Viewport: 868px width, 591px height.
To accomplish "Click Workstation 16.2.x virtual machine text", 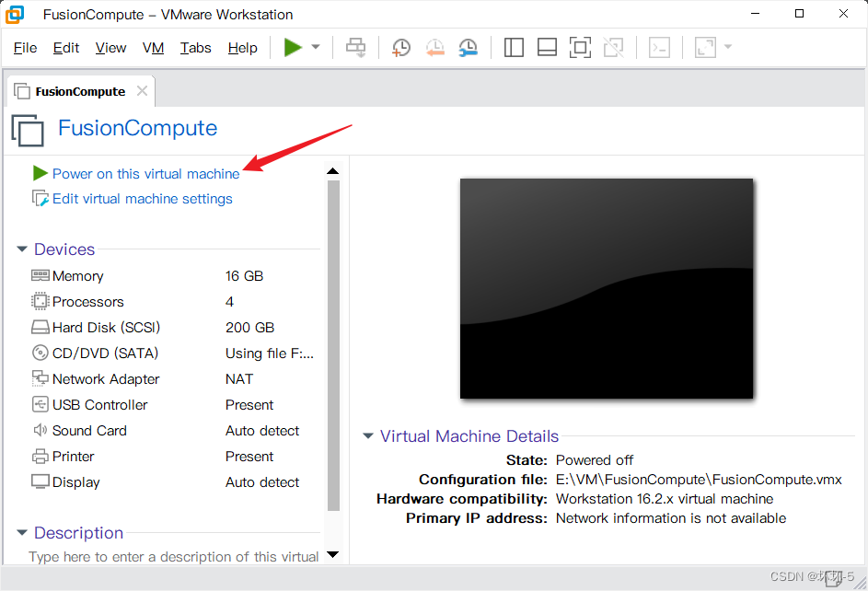I will [665, 499].
